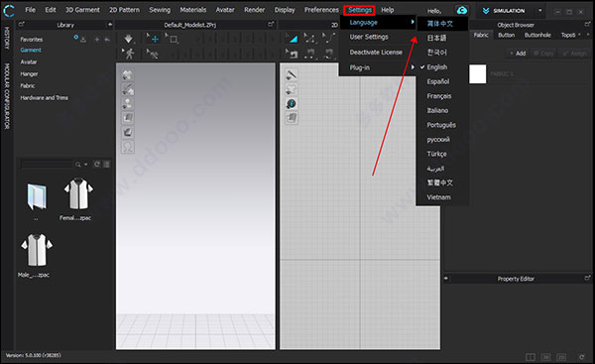
Task: Undock the 3D window Default_Modelist.ZPrj
Action: (271, 24)
